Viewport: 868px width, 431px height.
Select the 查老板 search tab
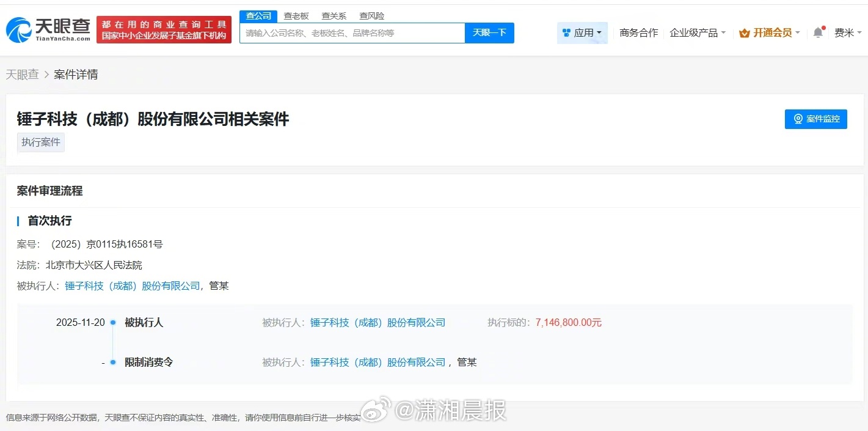click(296, 16)
